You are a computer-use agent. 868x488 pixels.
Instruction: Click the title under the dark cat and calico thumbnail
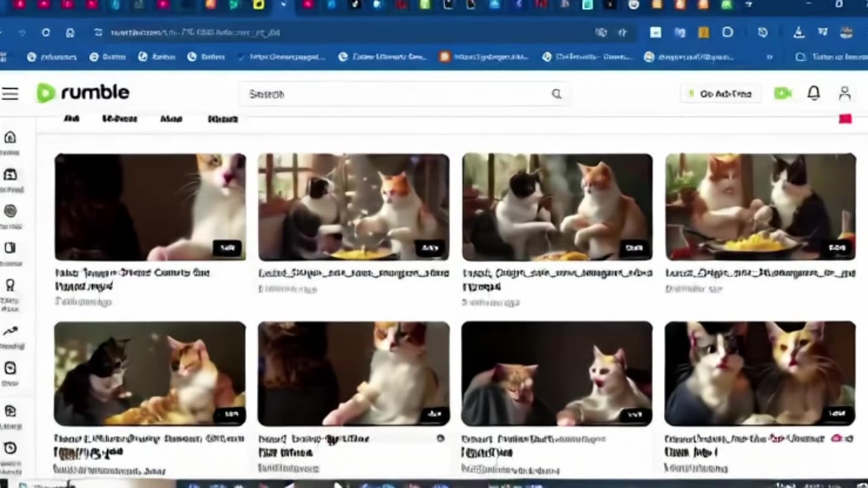point(149,445)
